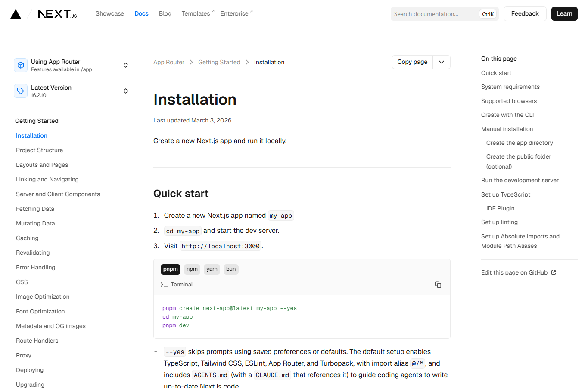The width and height of the screenshot is (588, 388).
Task: Open Fetching Data in the sidebar
Action: 35,209
